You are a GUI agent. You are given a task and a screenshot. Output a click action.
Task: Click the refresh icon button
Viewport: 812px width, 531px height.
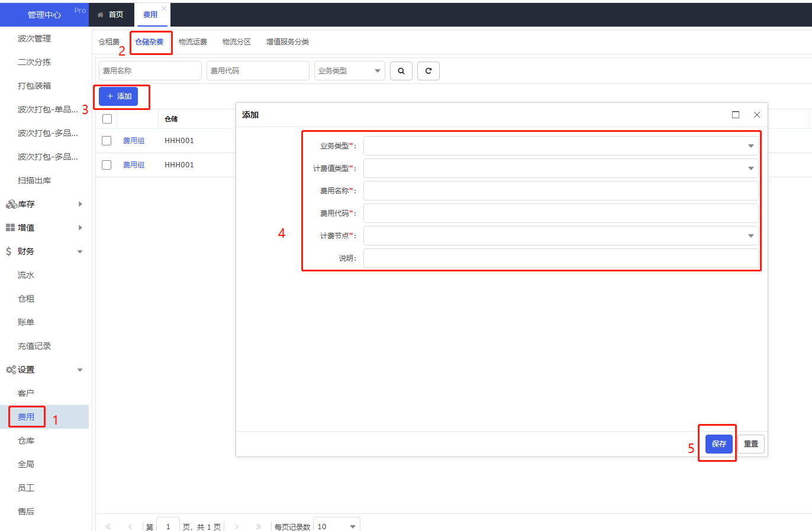[x=428, y=71]
